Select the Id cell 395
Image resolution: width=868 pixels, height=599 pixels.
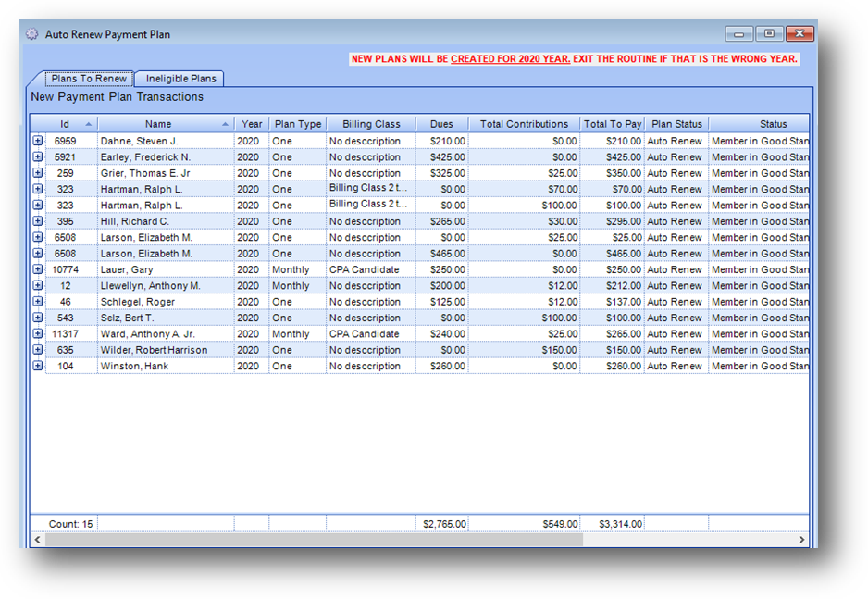(x=71, y=221)
